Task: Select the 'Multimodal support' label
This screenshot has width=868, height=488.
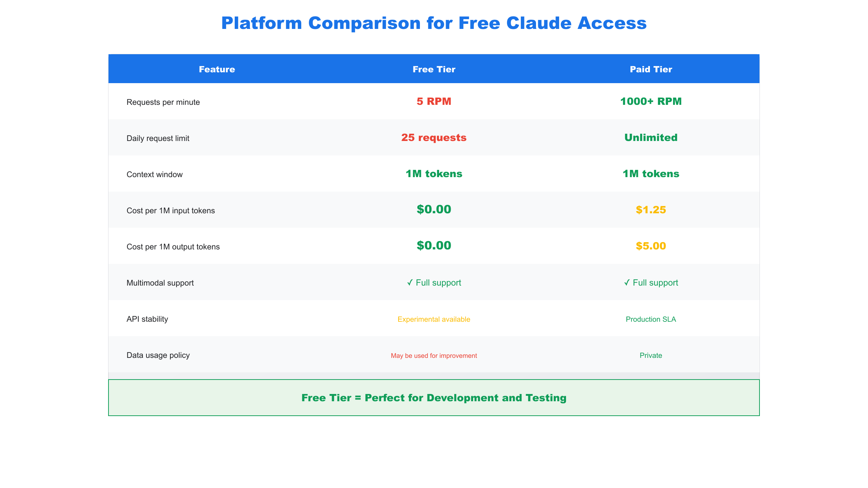Action: [160, 283]
